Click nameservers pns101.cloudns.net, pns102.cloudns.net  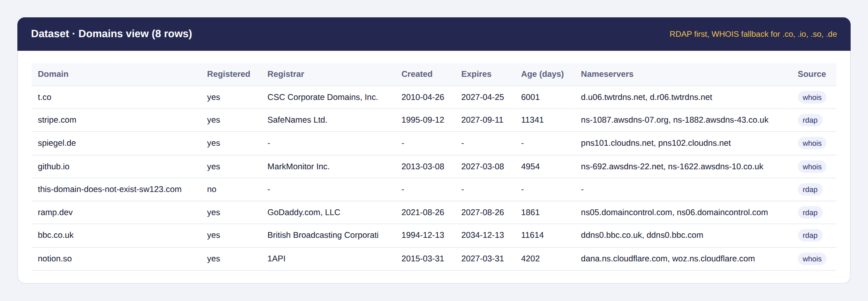[656, 143]
